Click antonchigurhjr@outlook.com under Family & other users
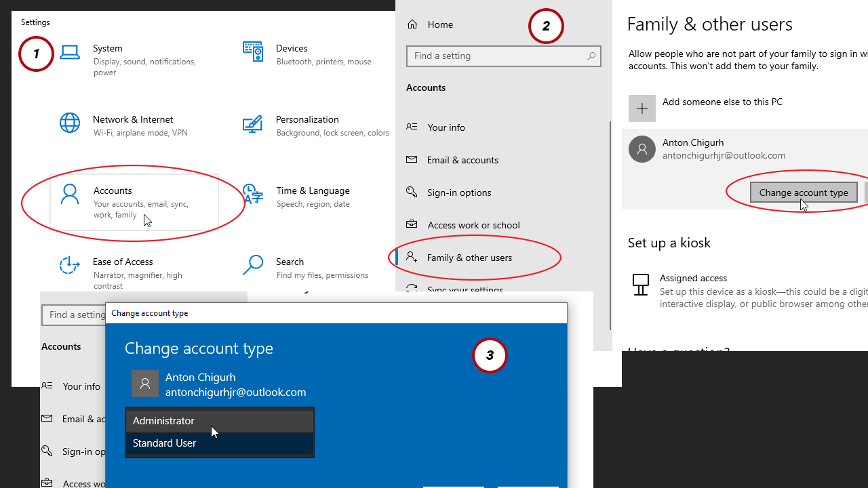This screenshot has width=868, height=488. tap(724, 155)
